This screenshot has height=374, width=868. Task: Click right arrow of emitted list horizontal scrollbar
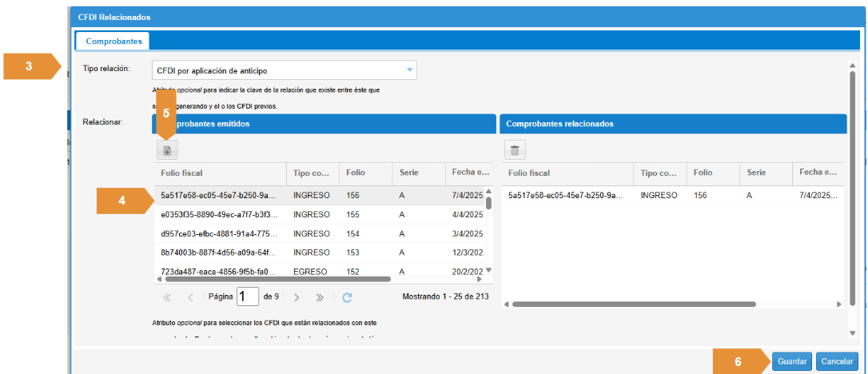(479, 280)
